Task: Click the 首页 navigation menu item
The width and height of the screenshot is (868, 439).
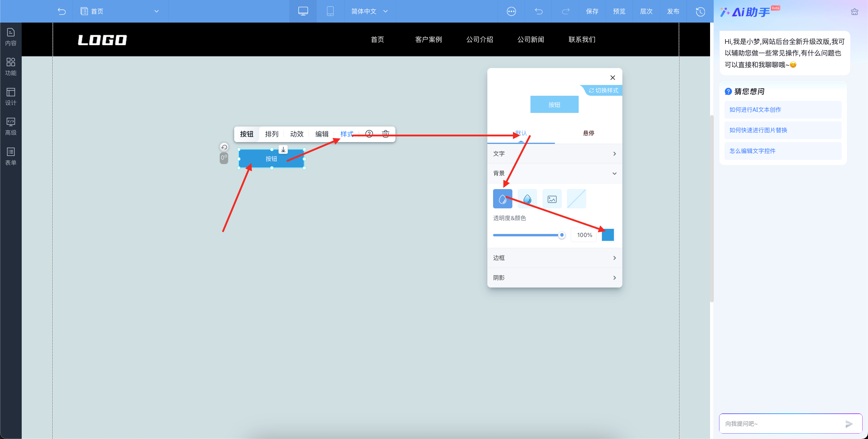Action: (377, 39)
